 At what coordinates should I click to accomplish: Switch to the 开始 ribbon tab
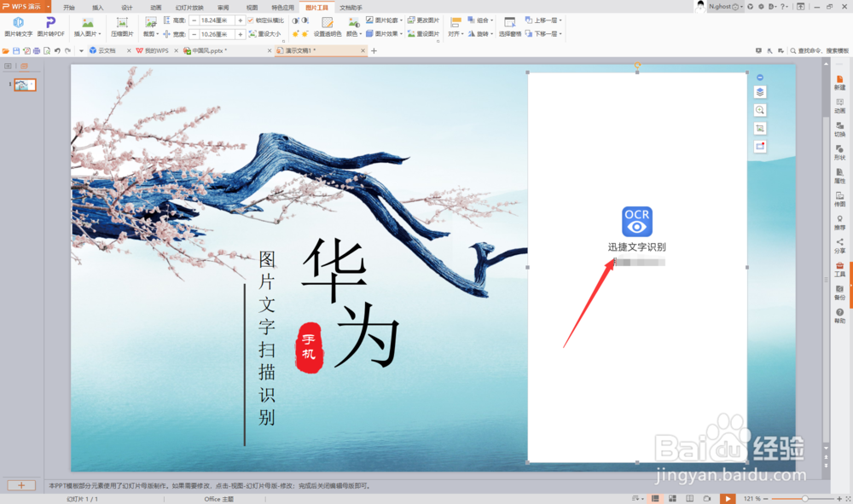click(68, 8)
